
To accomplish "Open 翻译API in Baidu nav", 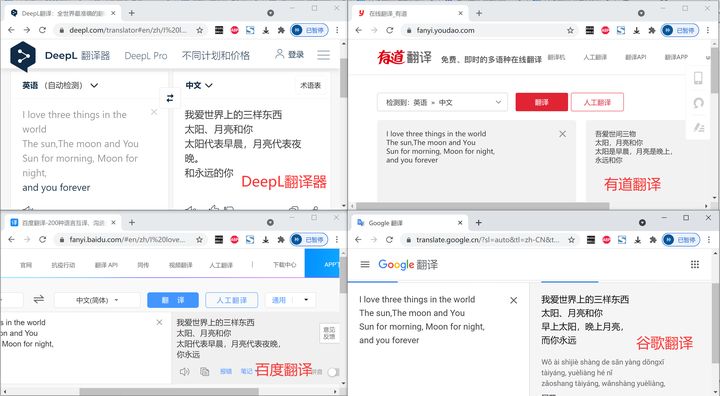I will (106, 265).
